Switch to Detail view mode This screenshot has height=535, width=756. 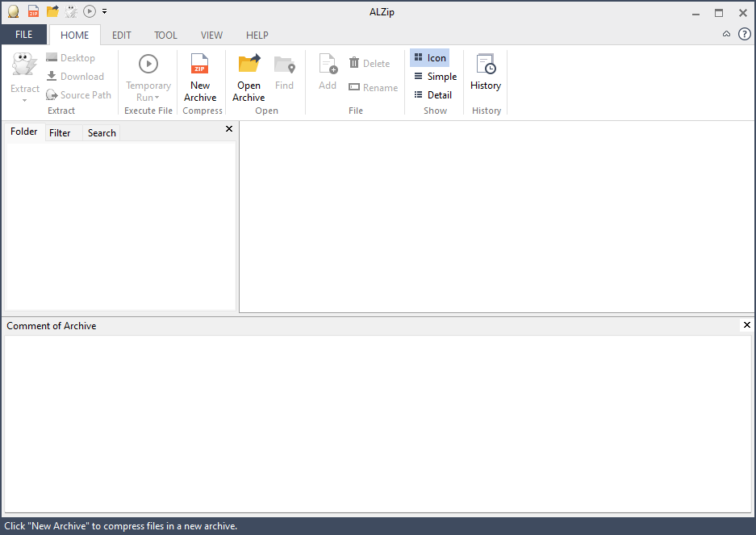tap(432, 95)
